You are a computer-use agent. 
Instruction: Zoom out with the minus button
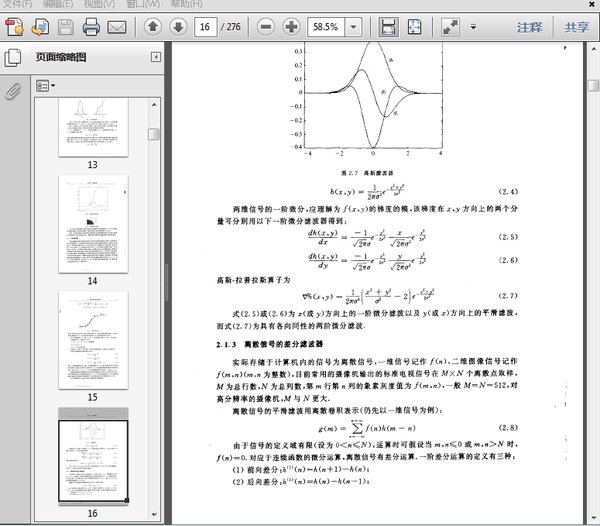[x=265, y=25]
